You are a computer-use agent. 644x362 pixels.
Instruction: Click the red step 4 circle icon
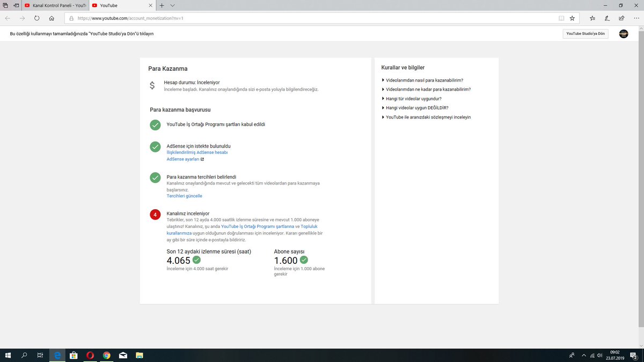coord(155,215)
